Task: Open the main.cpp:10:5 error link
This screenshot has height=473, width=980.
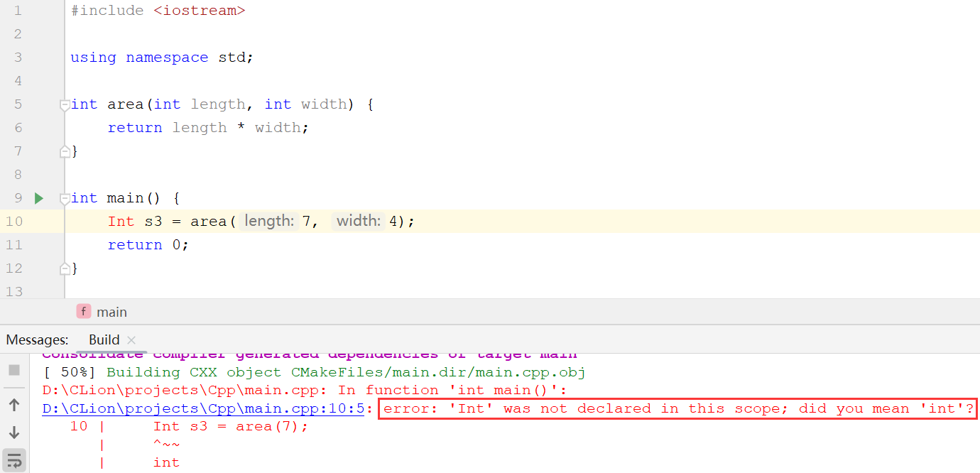Action: click(203, 408)
